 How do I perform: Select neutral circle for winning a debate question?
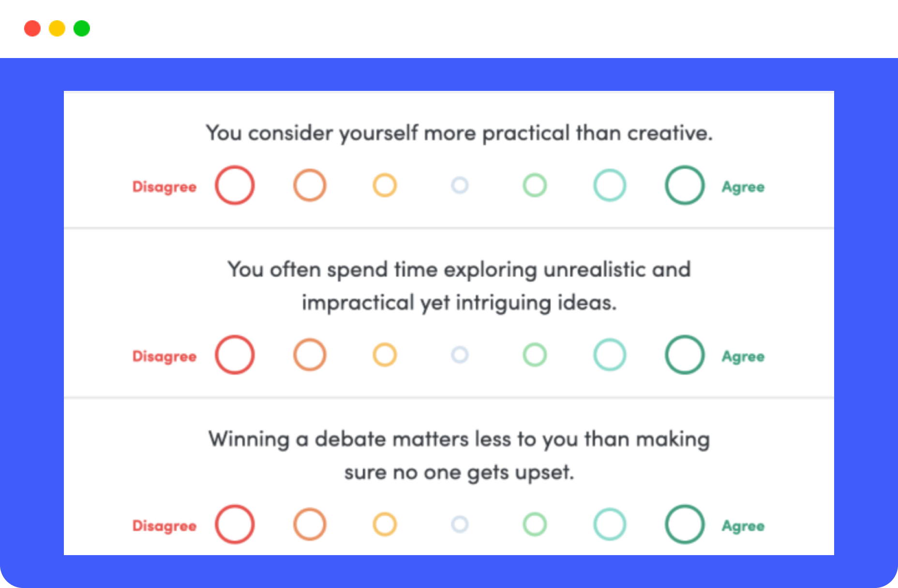click(x=460, y=524)
